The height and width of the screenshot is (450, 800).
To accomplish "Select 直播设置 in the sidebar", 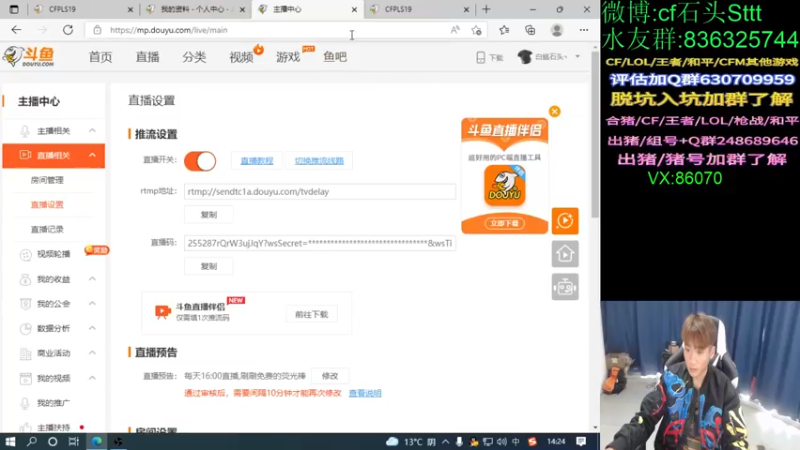I will pos(47,205).
